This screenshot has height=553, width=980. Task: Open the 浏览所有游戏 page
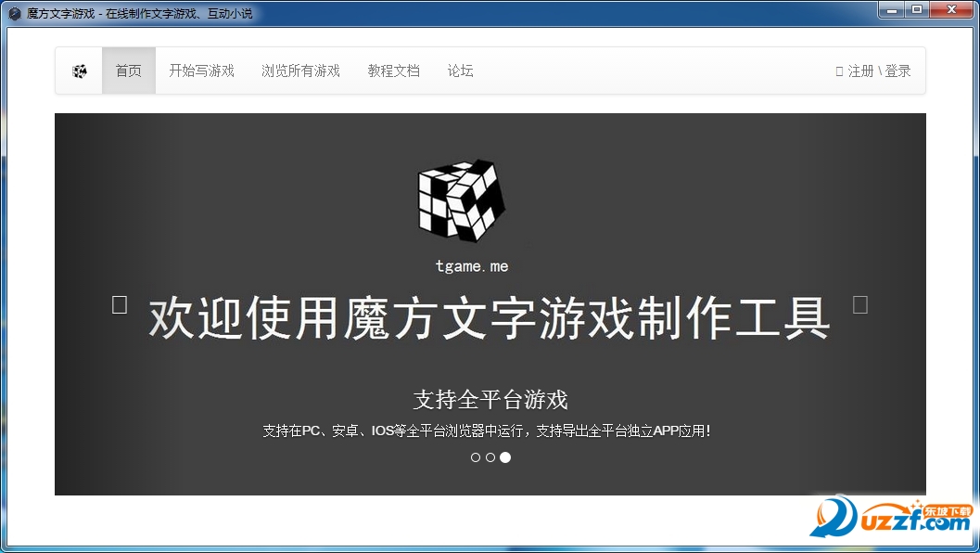point(301,71)
